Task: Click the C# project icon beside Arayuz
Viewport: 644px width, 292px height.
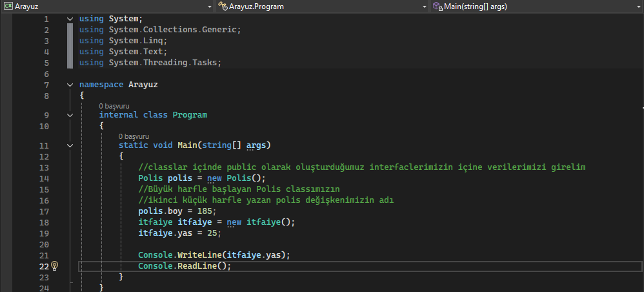Action: pos(8,6)
